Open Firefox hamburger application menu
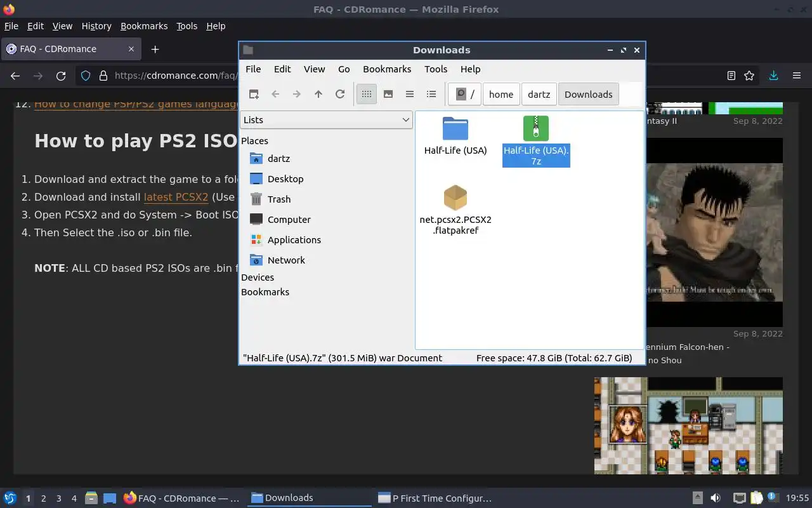 click(797, 76)
